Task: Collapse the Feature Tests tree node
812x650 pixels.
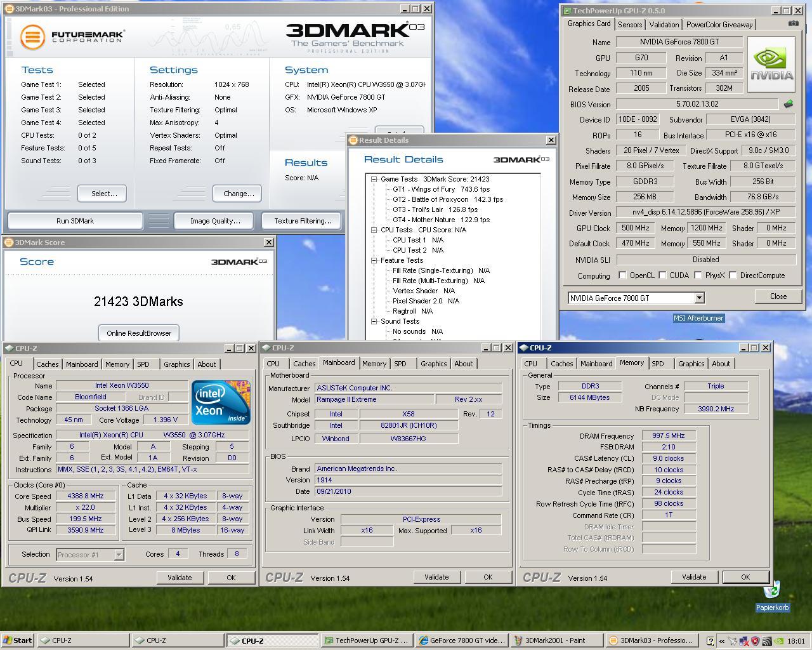Action: [374, 260]
